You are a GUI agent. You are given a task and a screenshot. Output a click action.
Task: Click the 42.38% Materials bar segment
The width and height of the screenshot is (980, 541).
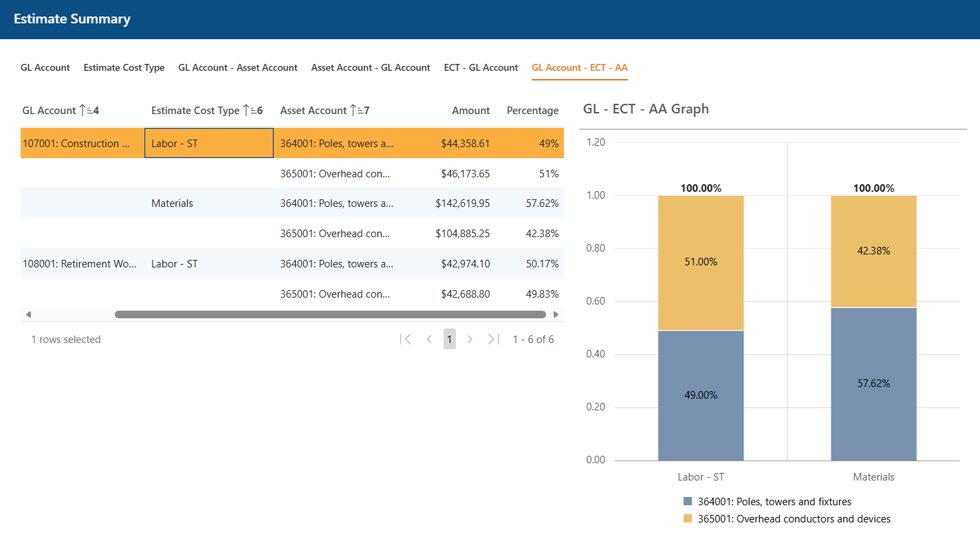point(873,251)
